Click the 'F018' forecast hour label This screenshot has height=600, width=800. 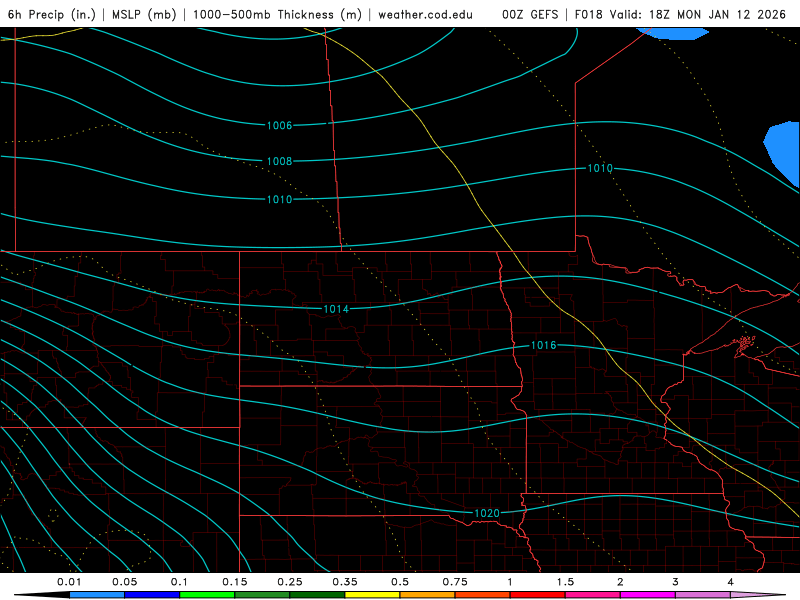tap(589, 15)
